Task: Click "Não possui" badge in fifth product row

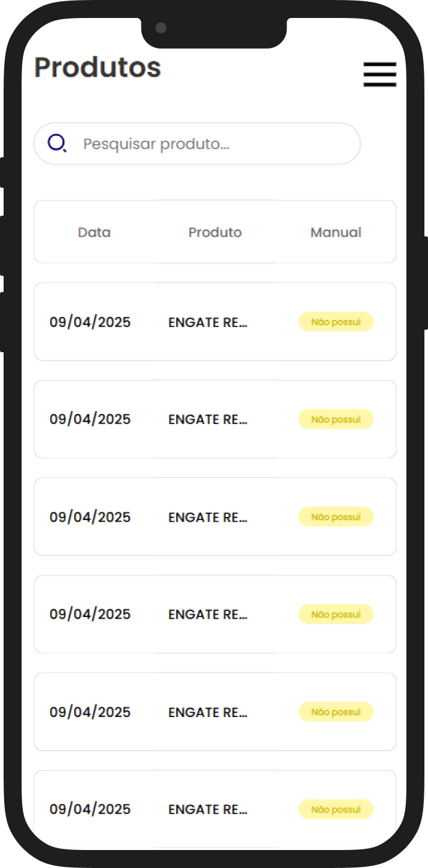Action: pyautogui.click(x=336, y=712)
